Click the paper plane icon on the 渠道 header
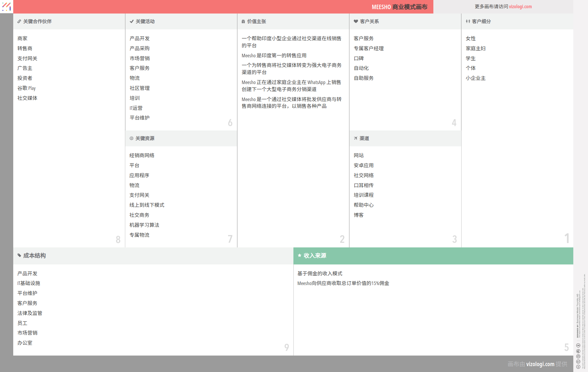The image size is (588, 372). click(x=355, y=138)
